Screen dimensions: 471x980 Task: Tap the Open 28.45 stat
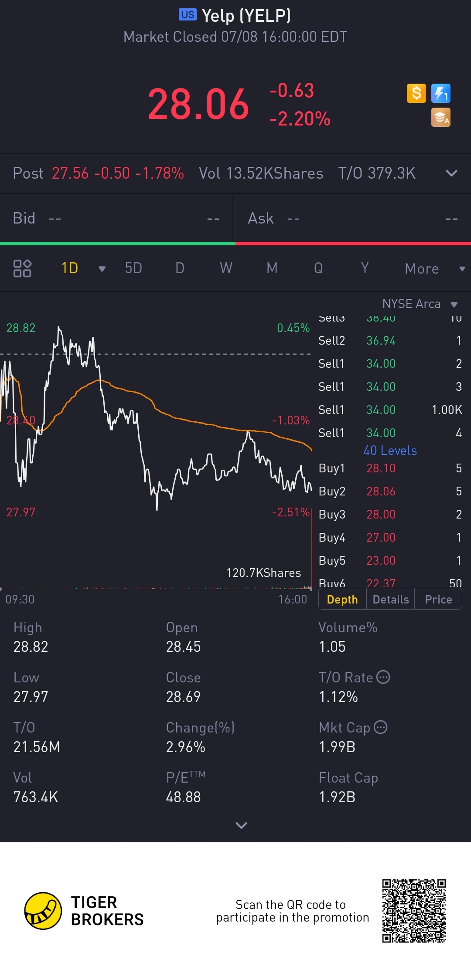click(183, 637)
